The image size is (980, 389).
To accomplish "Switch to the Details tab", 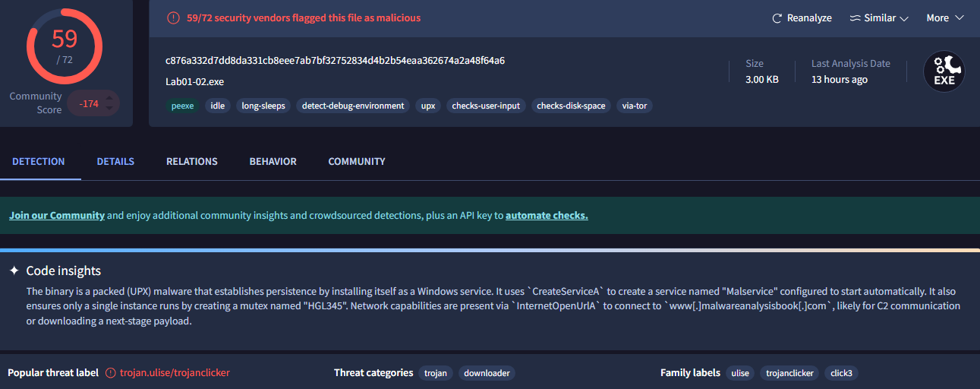I will pyautogui.click(x=115, y=161).
